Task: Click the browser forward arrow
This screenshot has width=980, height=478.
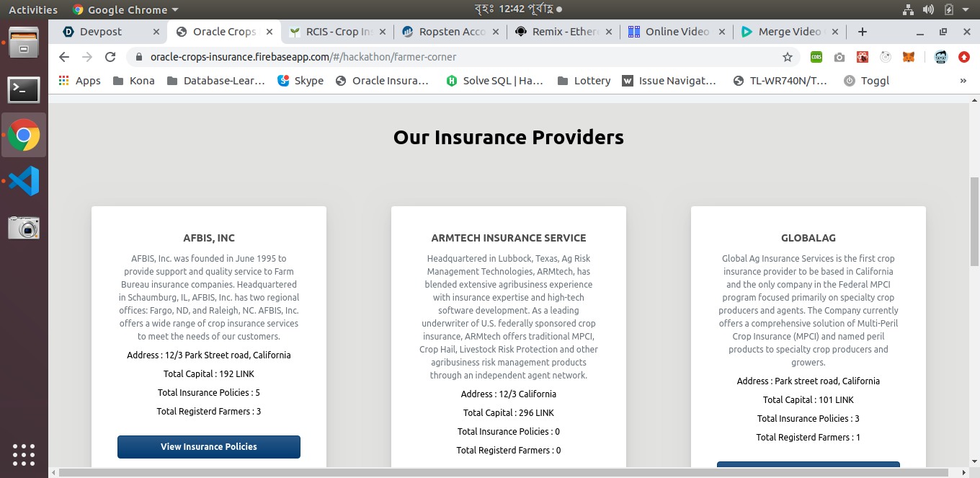Action: [x=87, y=57]
